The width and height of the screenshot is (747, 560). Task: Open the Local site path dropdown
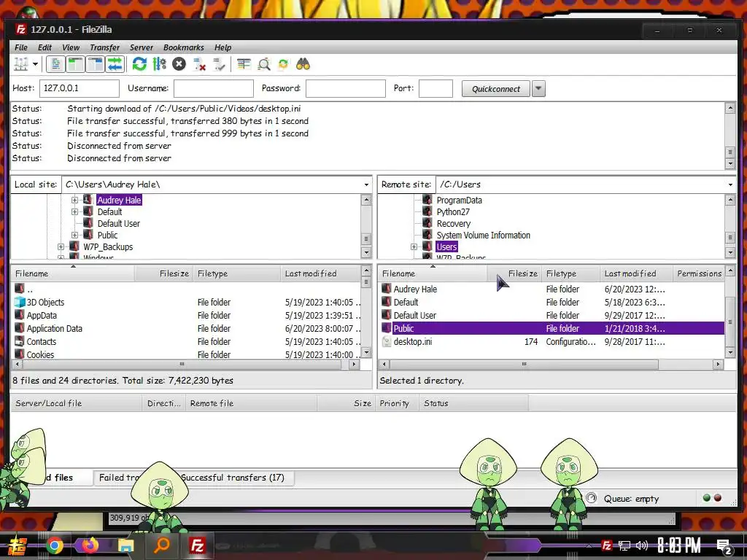click(x=366, y=184)
